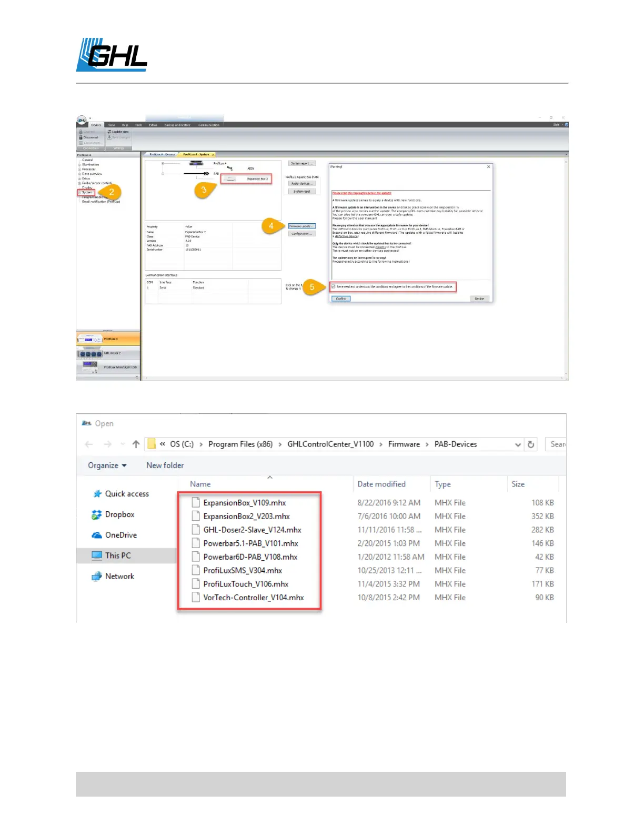The height and width of the screenshot is (834, 644).
Task: Click the System report button
Action: tap(302, 163)
